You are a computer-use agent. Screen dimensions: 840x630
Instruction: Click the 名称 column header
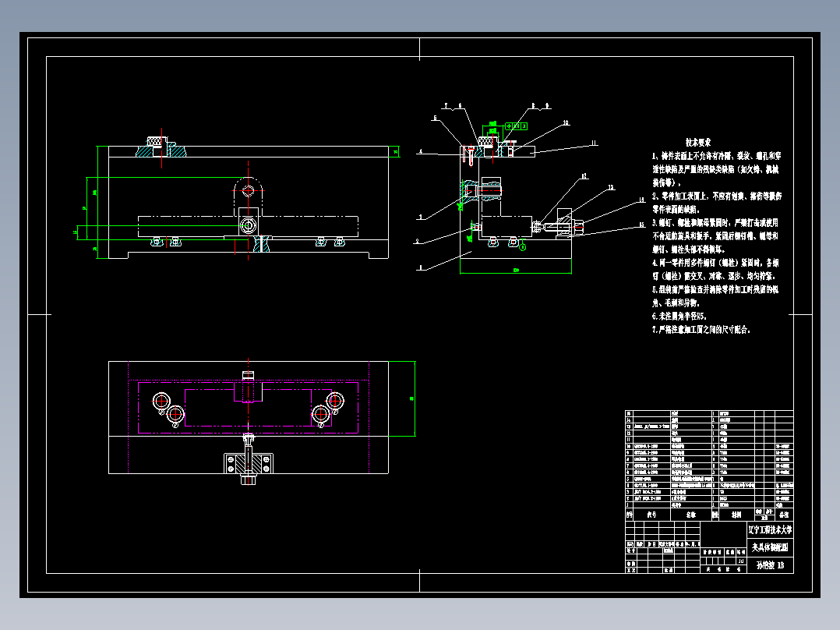point(691,515)
